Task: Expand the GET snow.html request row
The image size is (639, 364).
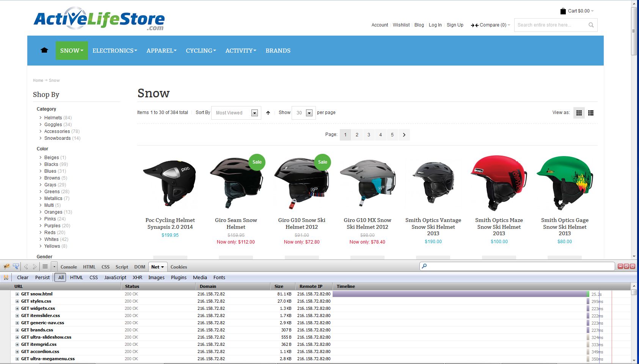Action: click(x=17, y=294)
